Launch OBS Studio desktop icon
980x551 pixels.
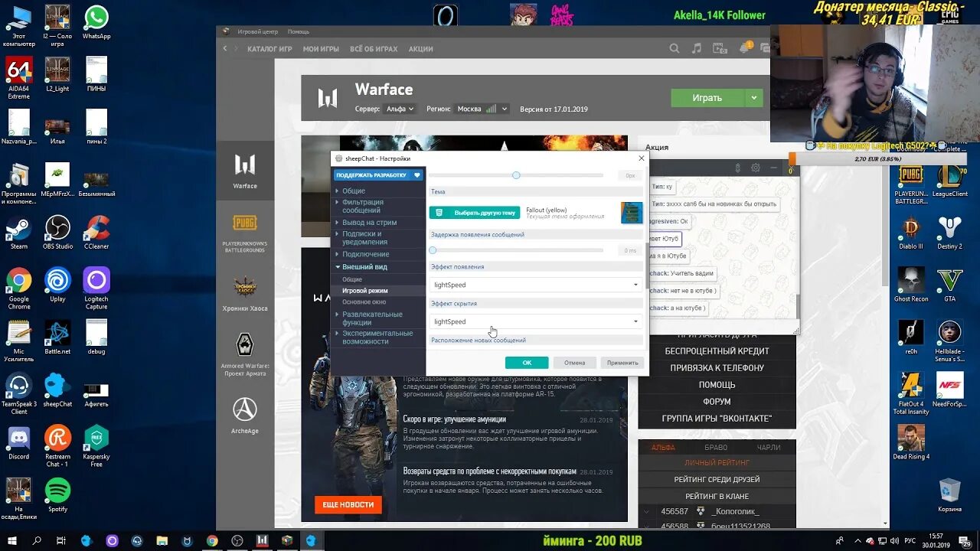tap(57, 232)
